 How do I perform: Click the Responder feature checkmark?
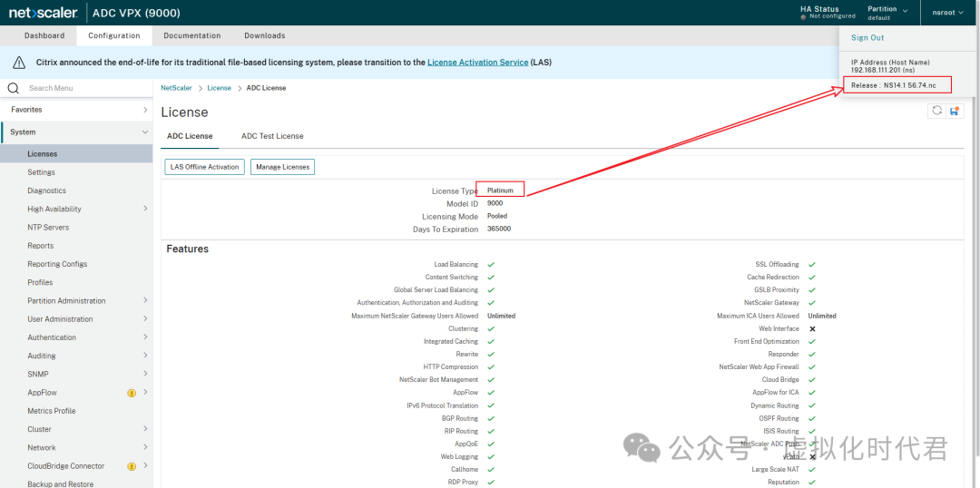tap(812, 355)
